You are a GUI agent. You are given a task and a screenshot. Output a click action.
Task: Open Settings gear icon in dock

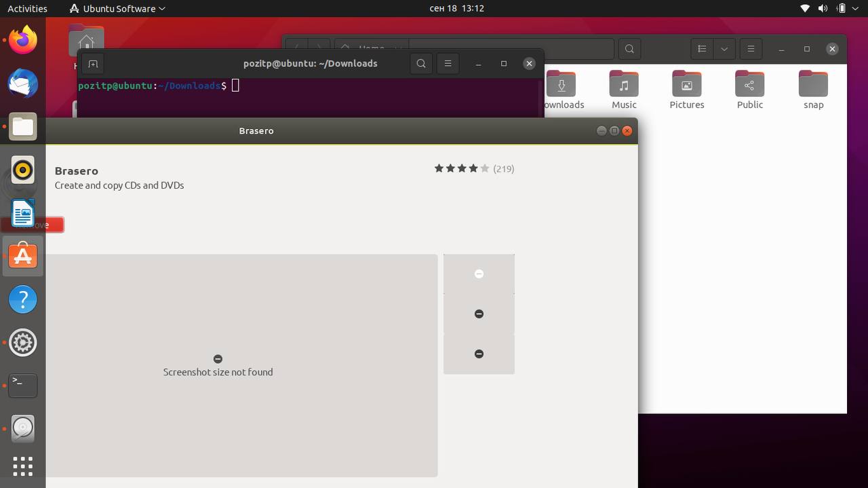[23, 343]
